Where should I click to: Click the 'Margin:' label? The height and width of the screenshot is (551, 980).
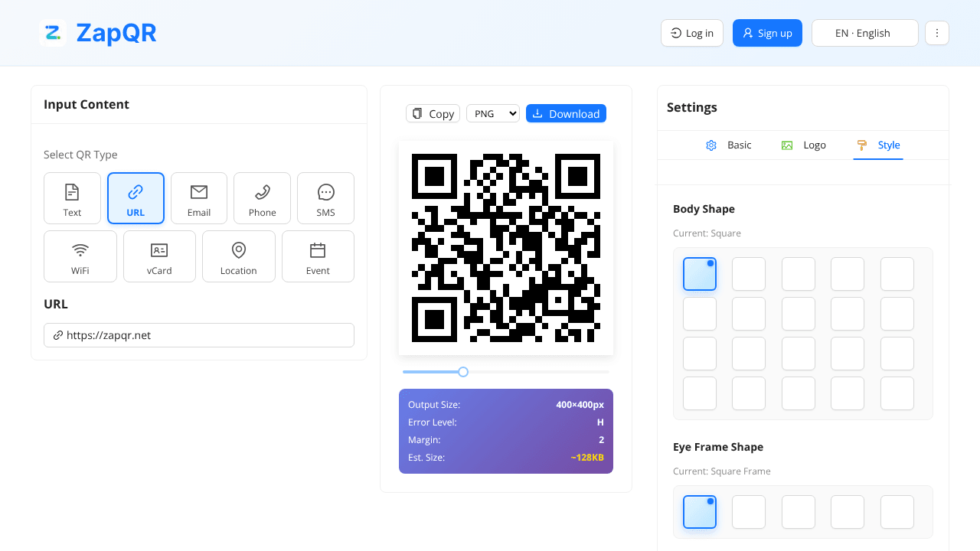[424, 439]
